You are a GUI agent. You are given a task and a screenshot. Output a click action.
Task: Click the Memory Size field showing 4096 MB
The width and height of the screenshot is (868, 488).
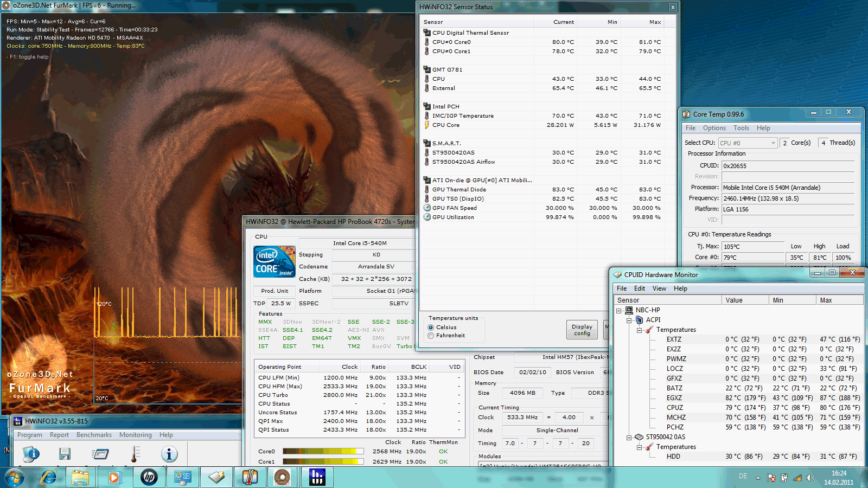coord(522,393)
